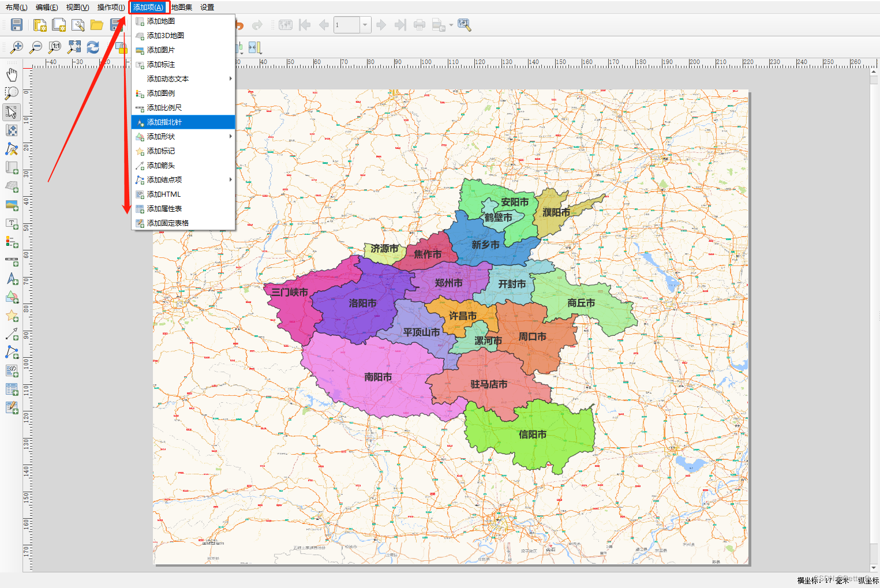Pick the Add marker star tool in the left toolbox

click(x=12, y=316)
